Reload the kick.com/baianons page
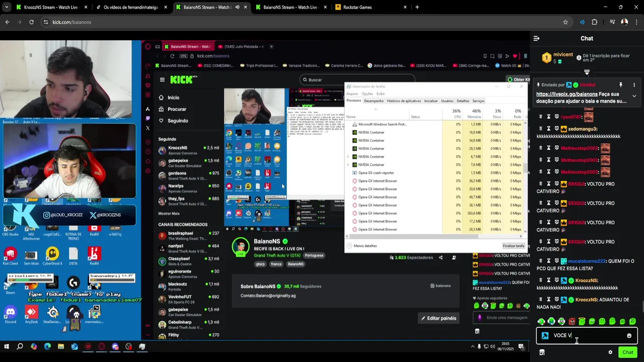 coord(31,22)
